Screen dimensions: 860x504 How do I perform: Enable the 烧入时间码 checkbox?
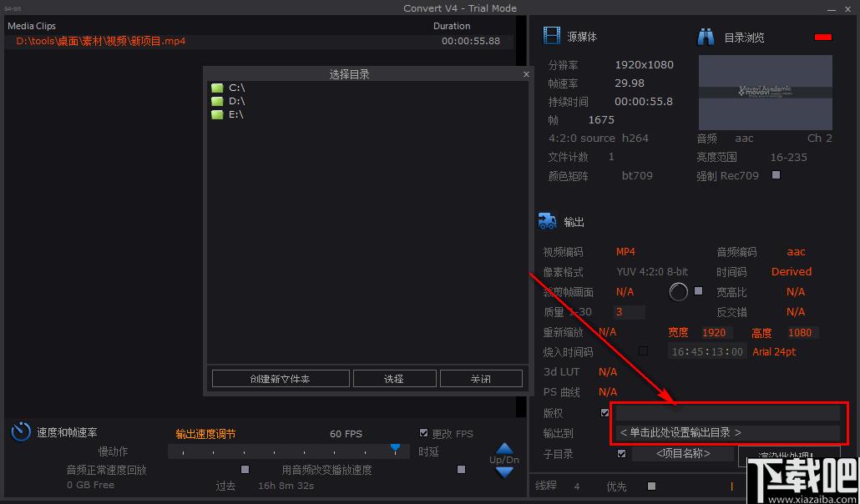click(644, 351)
